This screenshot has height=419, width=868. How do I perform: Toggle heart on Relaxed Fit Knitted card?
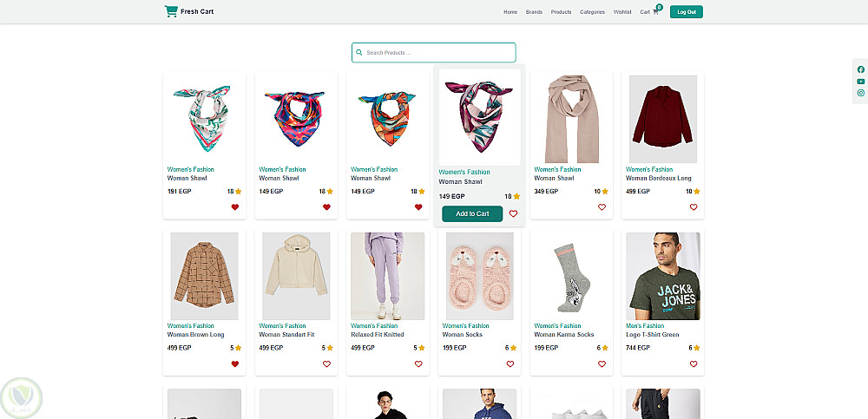click(x=418, y=363)
